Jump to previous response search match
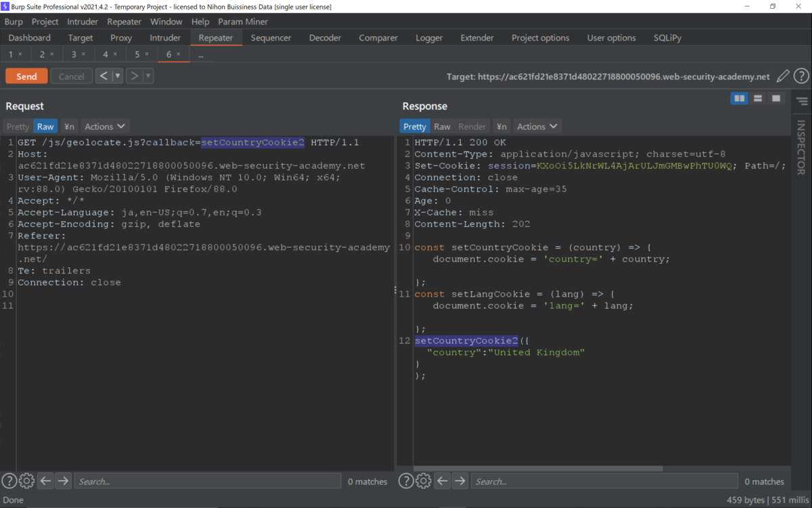Viewport: 812px width, 508px height. 442,481
